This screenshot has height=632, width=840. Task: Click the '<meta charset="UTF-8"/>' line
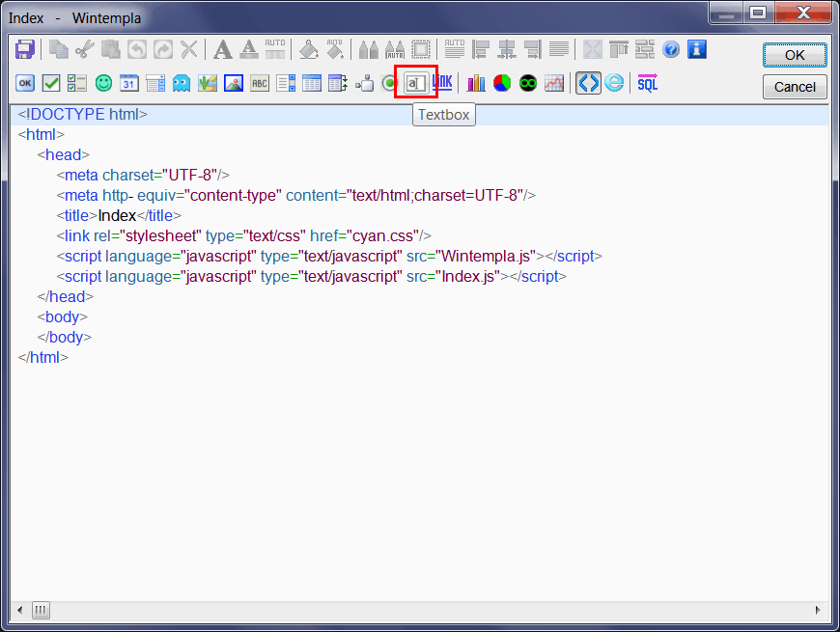click(x=143, y=175)
